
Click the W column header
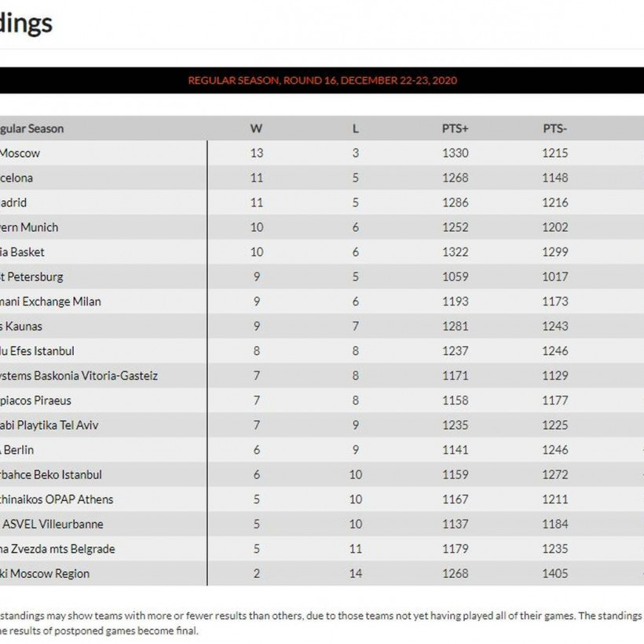[256, 128]
